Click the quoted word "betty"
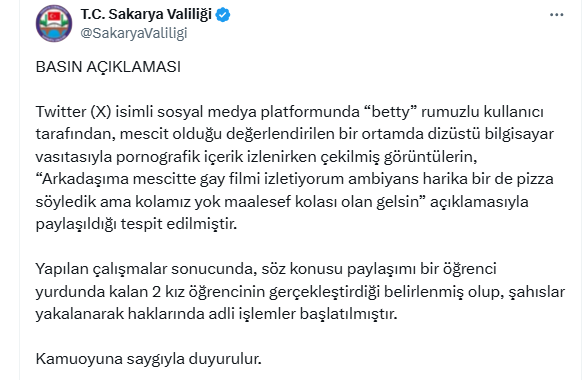The width and height of the screenshot is (587, 380). pyautogui.click(x=390, y=112)
